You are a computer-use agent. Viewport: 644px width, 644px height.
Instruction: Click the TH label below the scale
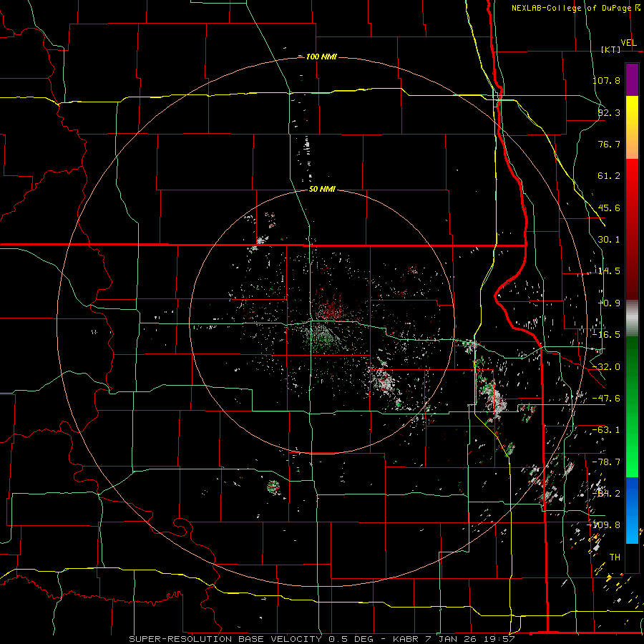click(615, 557)
